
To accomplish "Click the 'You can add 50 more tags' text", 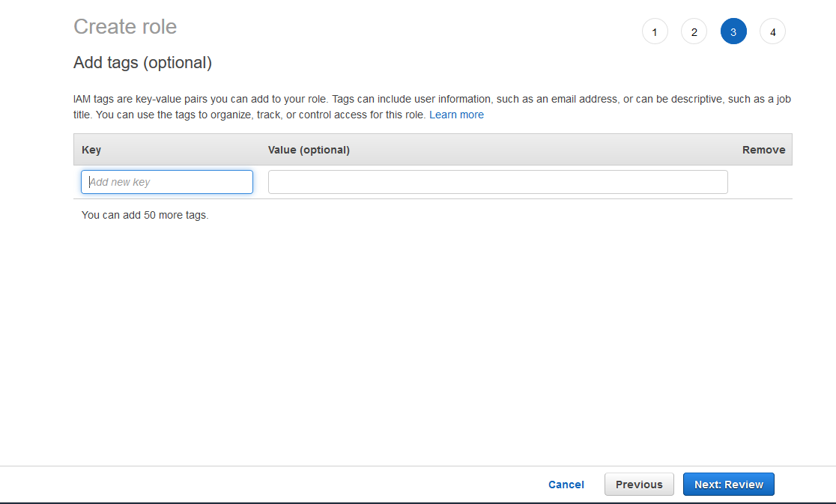I will [145, 215].
